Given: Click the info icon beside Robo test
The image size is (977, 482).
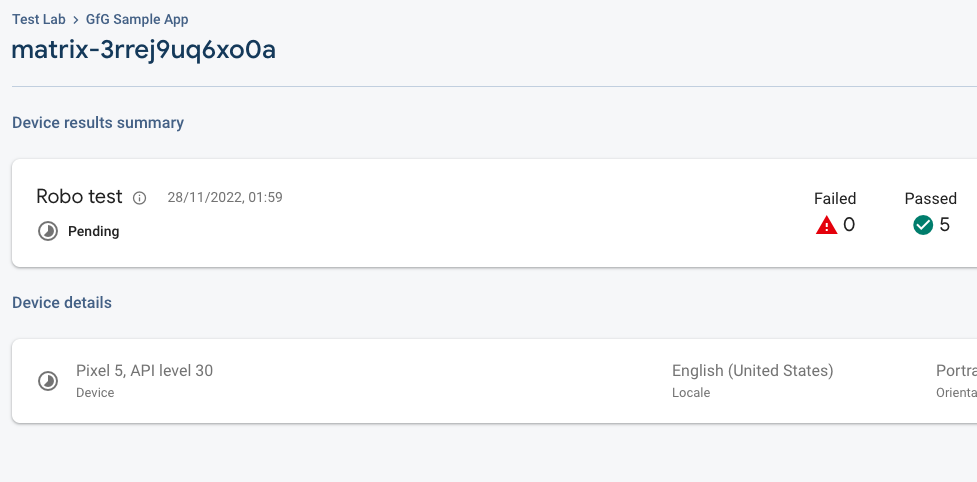Looking at the screenshot, I should tap(140, 198).
